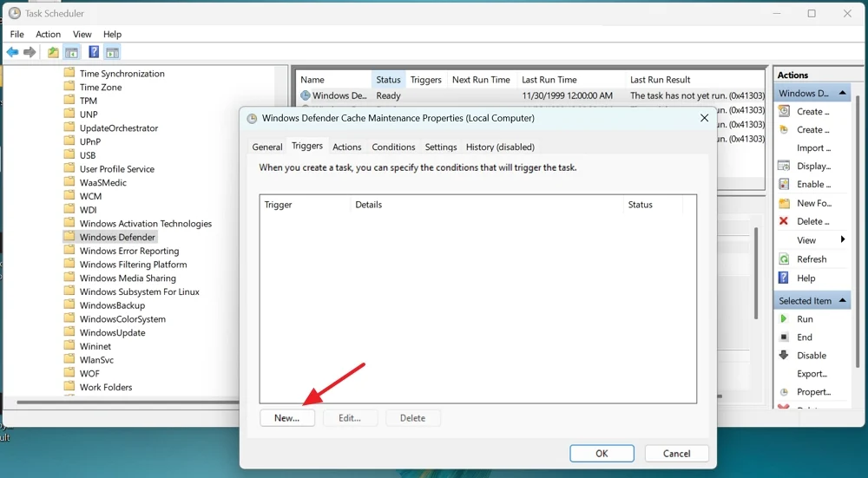Click the Last Run Result column header
The height and width of the screenshot is (478, 868).
click(694, 80)
